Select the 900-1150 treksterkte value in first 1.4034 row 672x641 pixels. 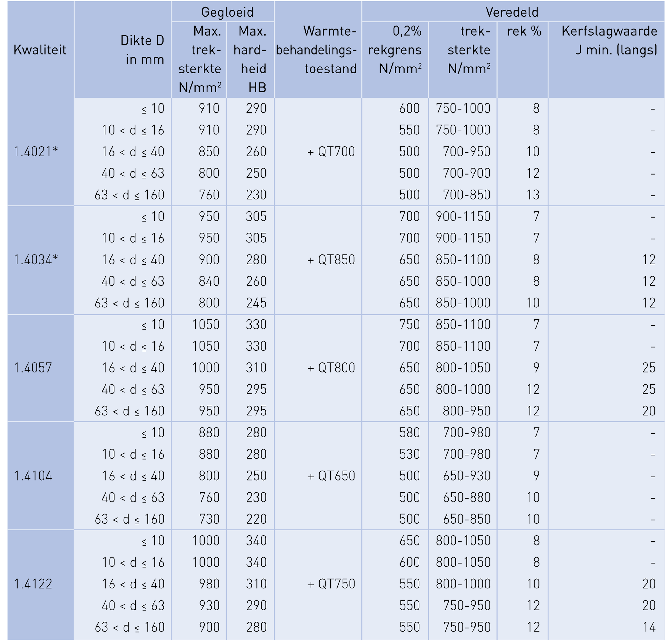click(x=463, y=217)
